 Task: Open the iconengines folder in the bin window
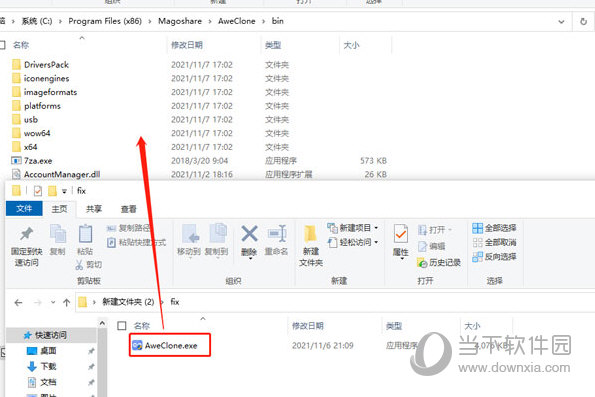point(46,78)
